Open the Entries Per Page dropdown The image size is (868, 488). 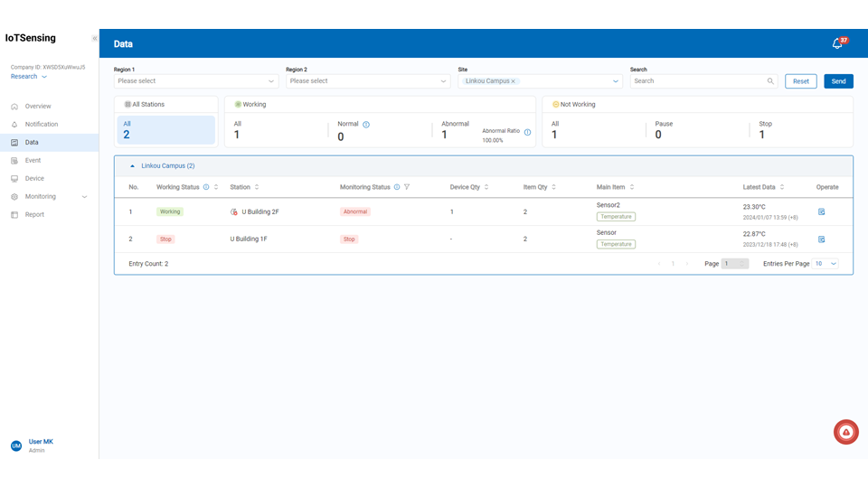[x=826, y=264]
